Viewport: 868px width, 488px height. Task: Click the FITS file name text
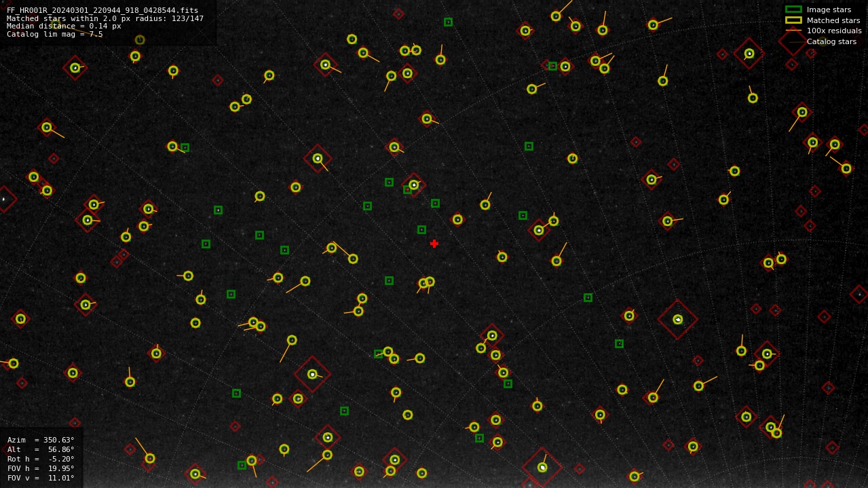[102, 10]
